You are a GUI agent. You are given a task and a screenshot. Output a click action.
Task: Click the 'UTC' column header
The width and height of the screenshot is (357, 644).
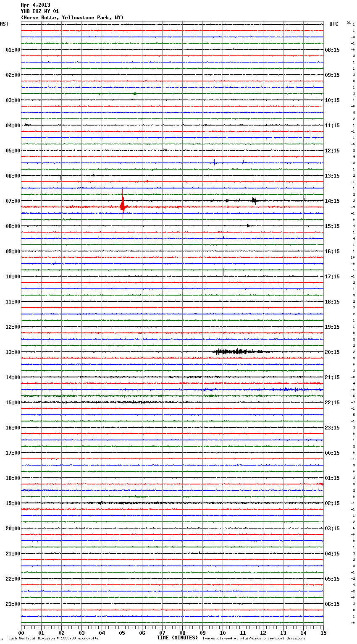[x=334, y=24]
